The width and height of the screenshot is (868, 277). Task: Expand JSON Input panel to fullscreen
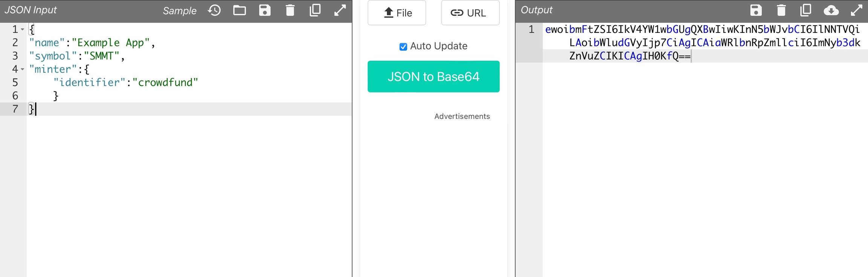tap(340, 10)
